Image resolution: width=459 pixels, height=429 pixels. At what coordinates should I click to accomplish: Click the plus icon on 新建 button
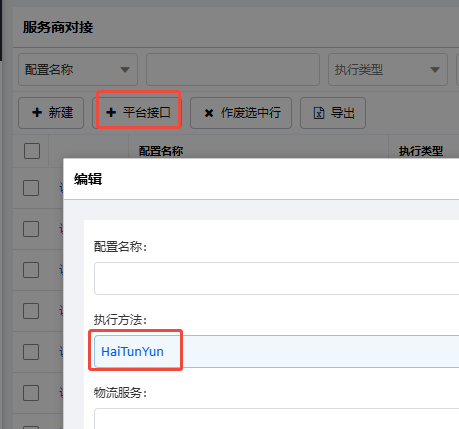coord(37,113)
